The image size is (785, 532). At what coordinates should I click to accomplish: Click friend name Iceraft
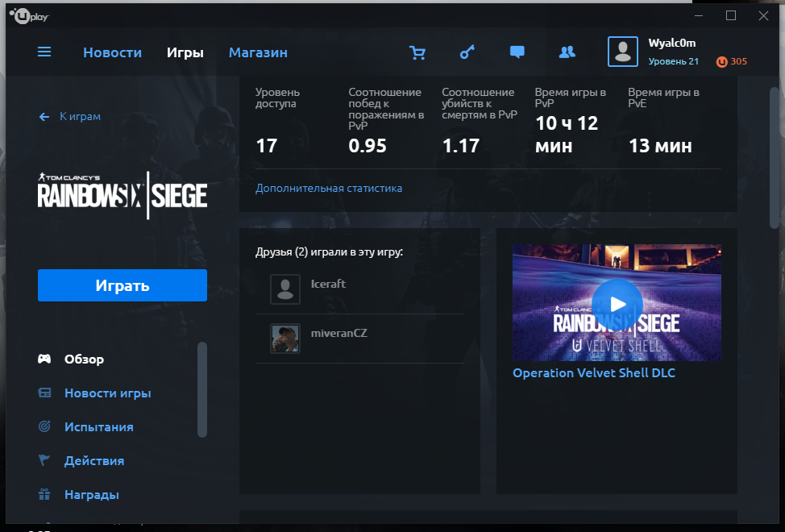(x=328, y=284)
